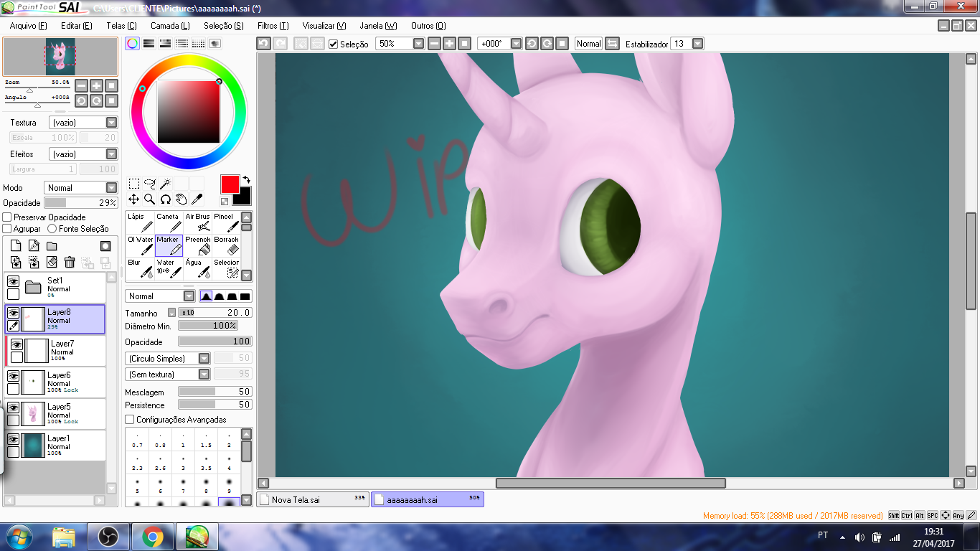Open the Estabilizador value dropdown
Screen dimensions: 980x551
697,44
